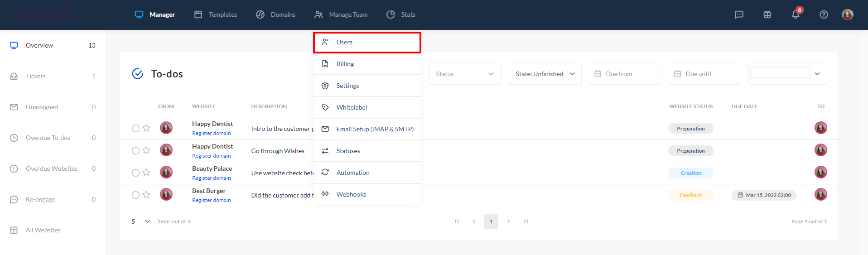868x255 pixels.
Task: Check off the Beauty Palace to-do circle
Action: 135,173
